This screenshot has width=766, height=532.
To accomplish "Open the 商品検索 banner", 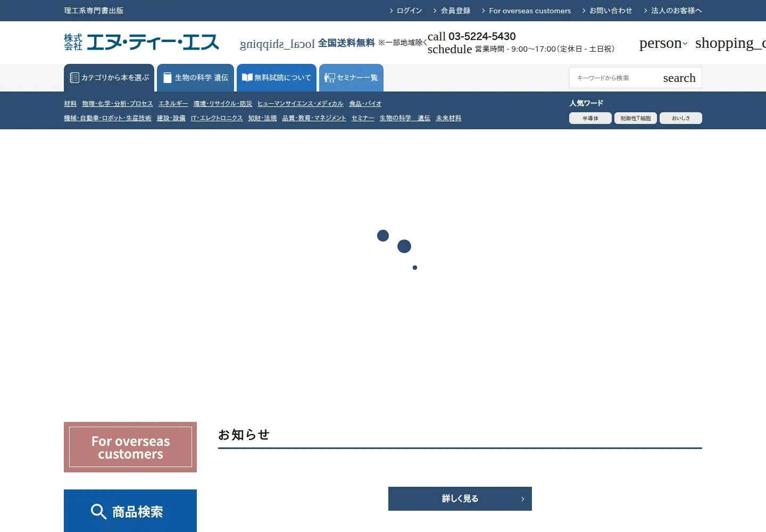I will (130, 511).
